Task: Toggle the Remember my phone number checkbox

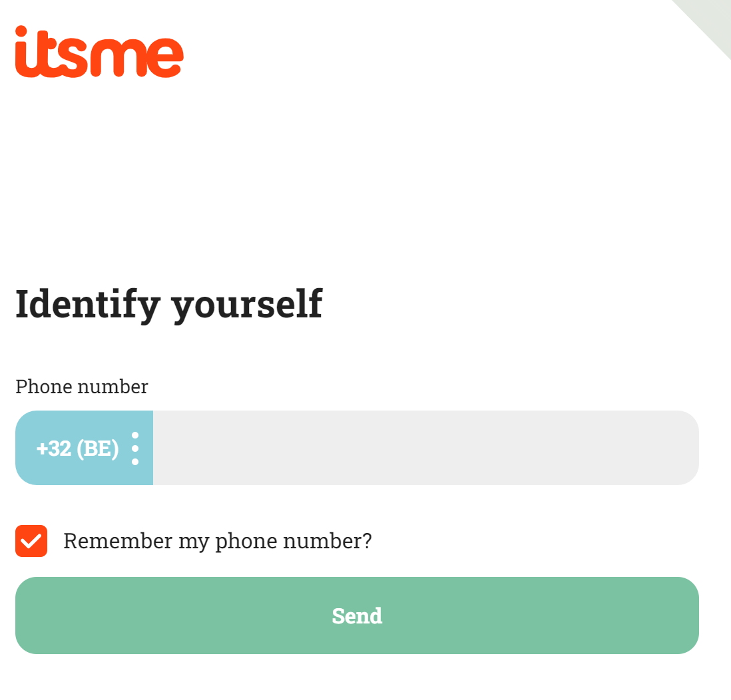Action: tap(31, 541)
